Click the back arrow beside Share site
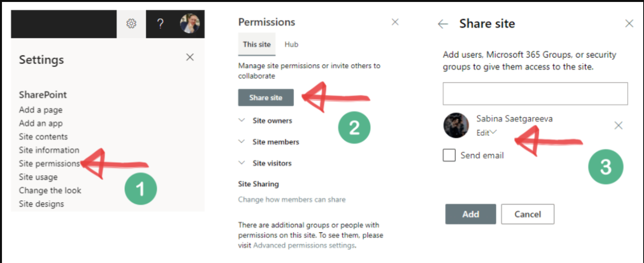 [x=443, y=24]
